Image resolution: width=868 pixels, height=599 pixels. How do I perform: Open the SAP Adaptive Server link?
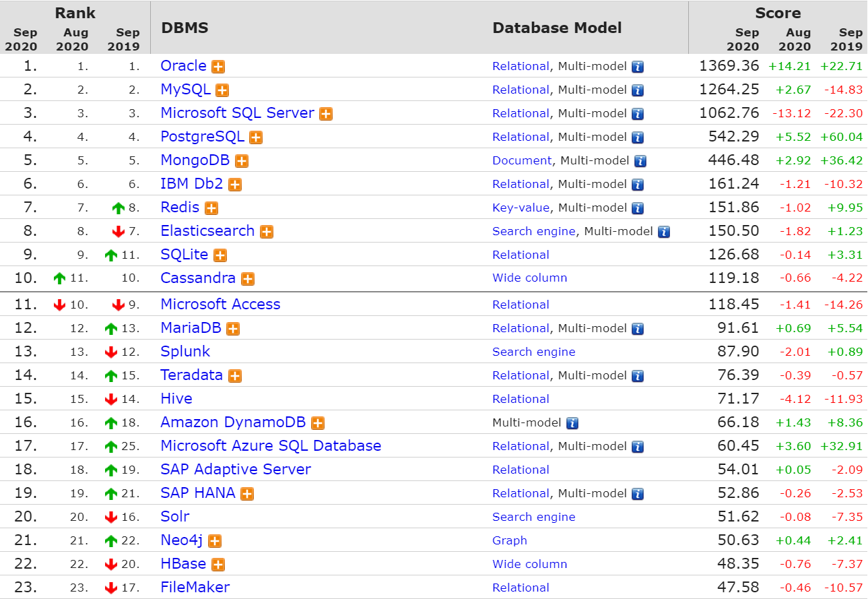[x=236, y=469]
